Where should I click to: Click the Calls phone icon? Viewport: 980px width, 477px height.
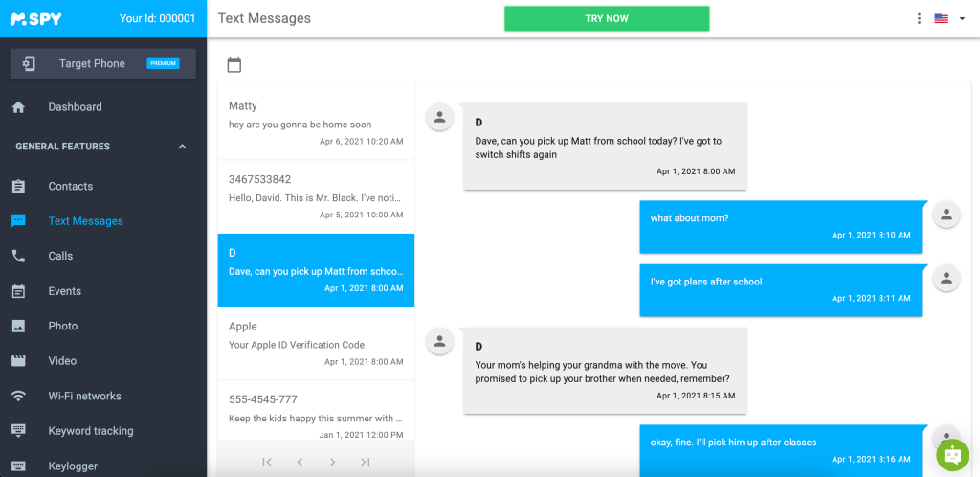point(18,256)
